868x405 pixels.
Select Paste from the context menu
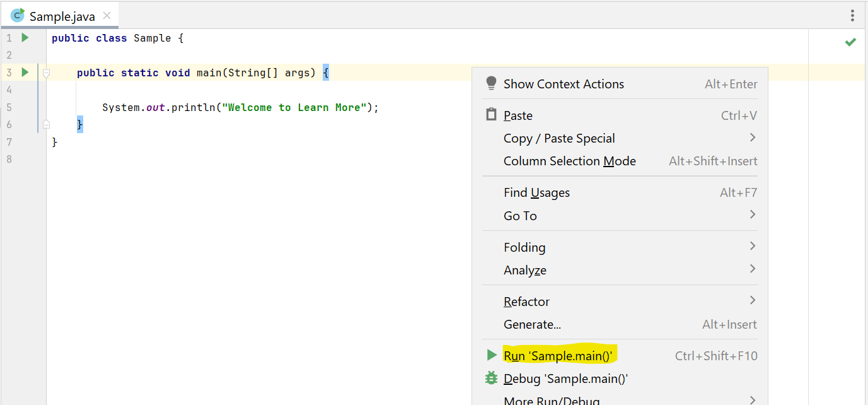point(620,115)
